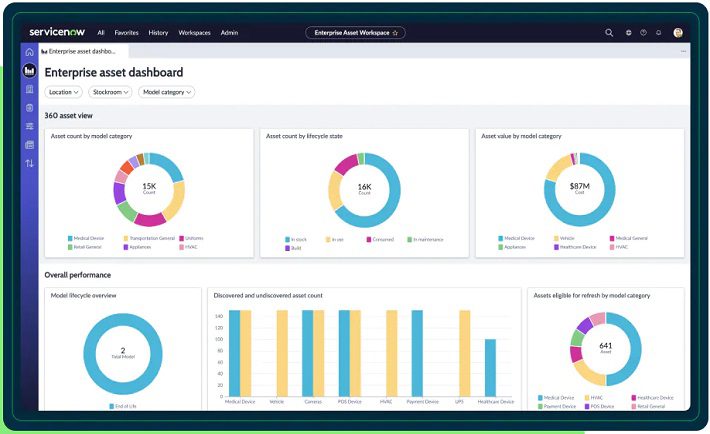Open the search magnifier in the top bar
The height and width of the screenshot is (434, 710).
click(609, 33)
